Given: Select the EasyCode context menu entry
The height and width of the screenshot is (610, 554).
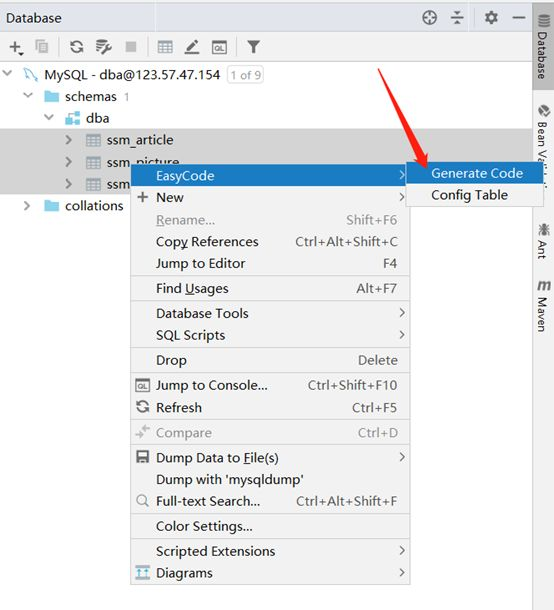Looking at the screenshot, I should [x=269, y=175].
